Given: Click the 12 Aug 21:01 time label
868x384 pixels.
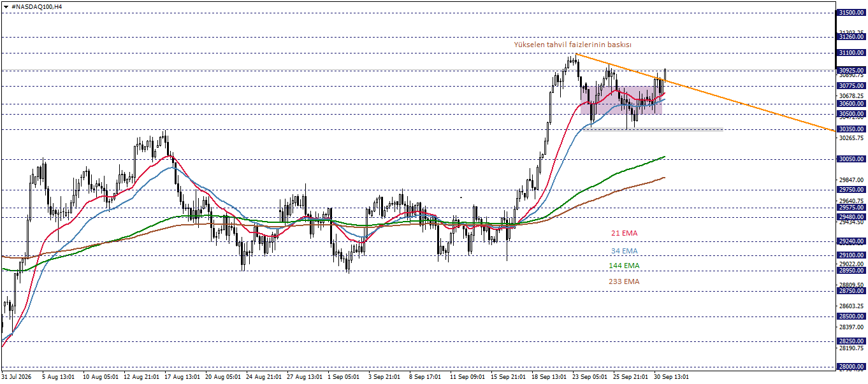Looking at the screenshot, I should [x=141, y=377].
